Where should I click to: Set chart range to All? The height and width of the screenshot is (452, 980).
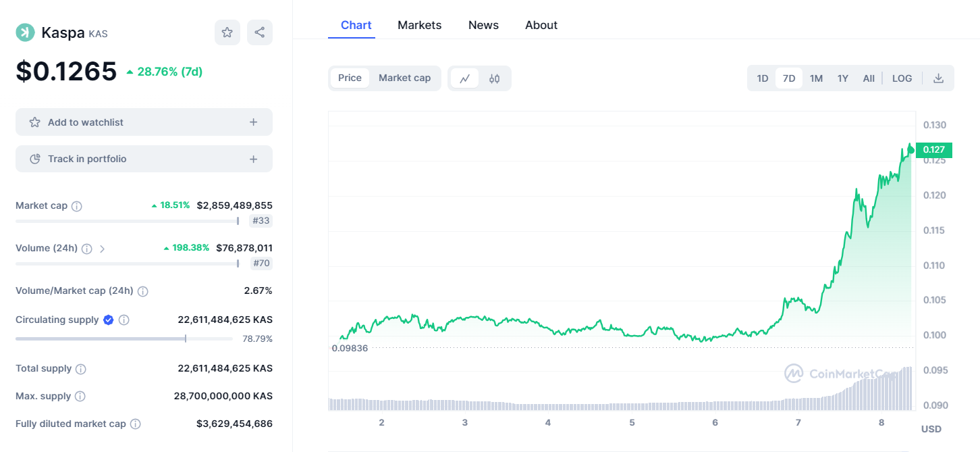(x=869, y=78)
